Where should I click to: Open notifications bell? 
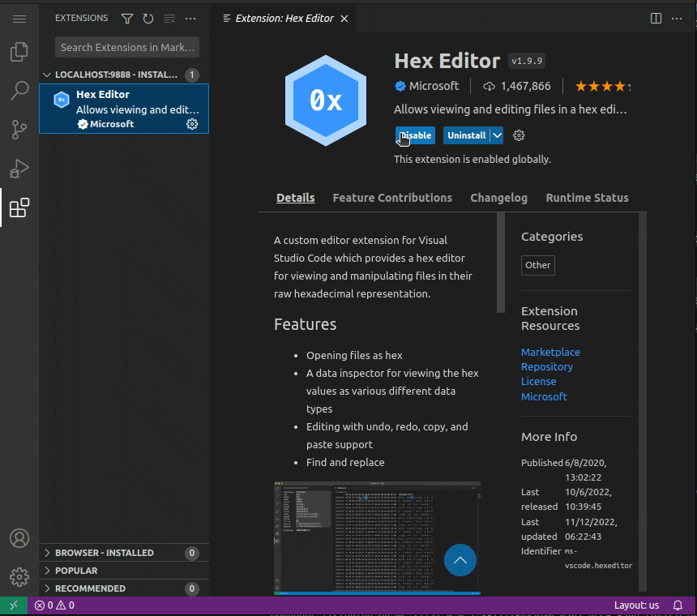678,605
